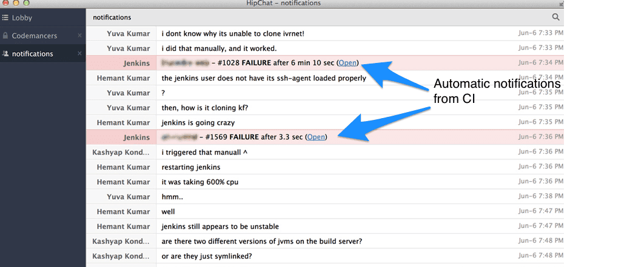Open the Lobby
The image size is (644, 267).
tap(42, 18)
